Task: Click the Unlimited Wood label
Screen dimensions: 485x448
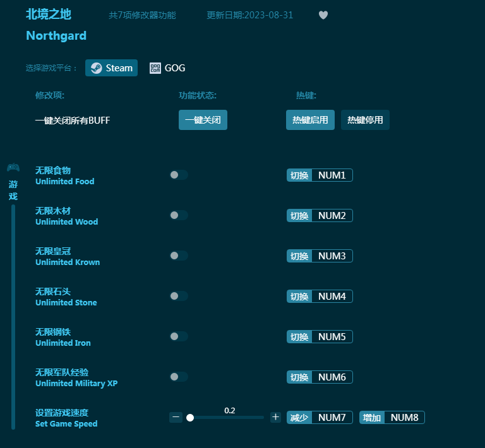Action: point(66,222)
